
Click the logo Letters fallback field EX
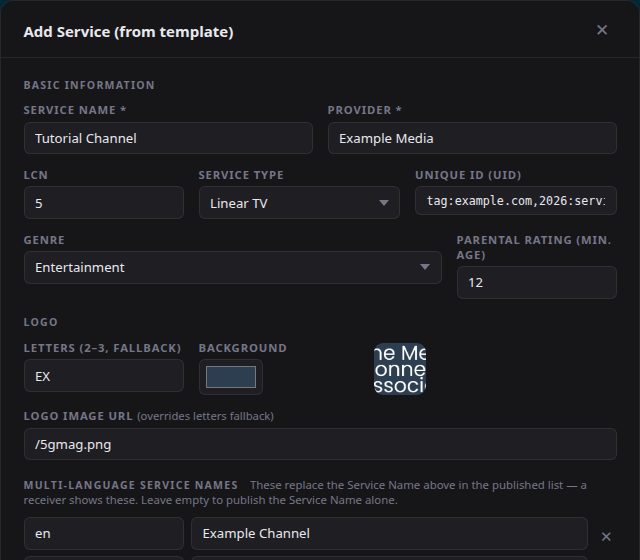pyautogui.click(x=104, y=376)
